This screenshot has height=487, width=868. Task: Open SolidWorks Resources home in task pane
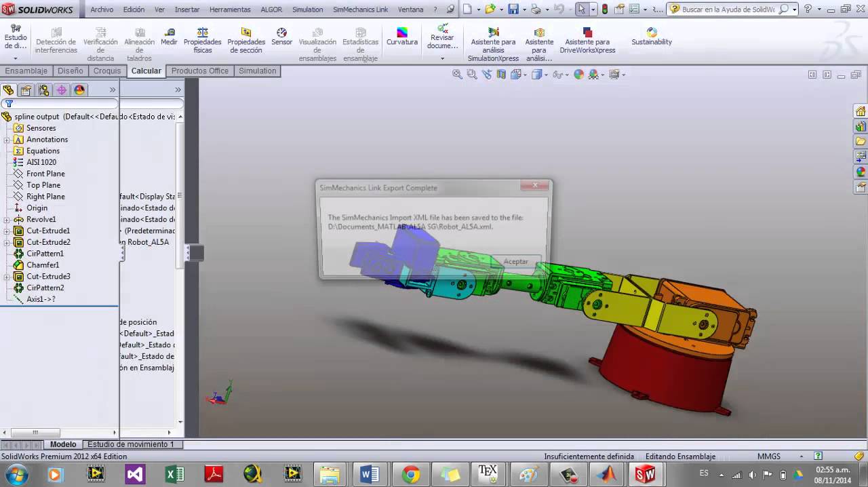(x=861, y=112)
